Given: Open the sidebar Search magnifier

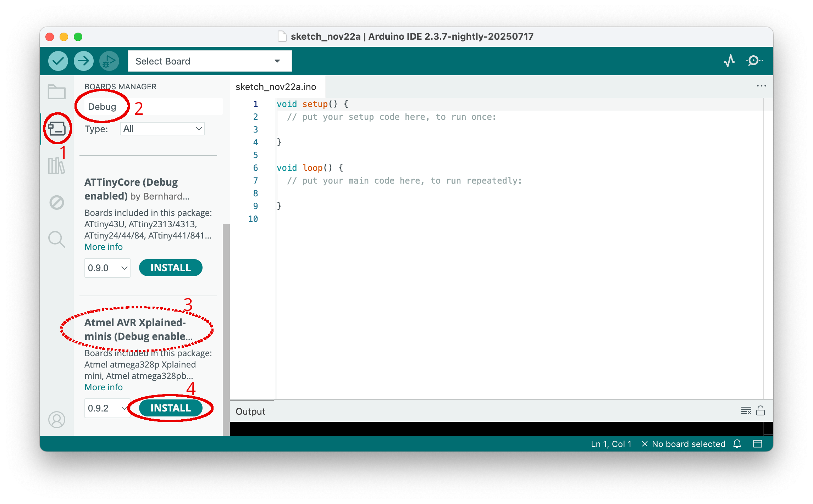Looking at the screenshot, I should coord(57,239).
